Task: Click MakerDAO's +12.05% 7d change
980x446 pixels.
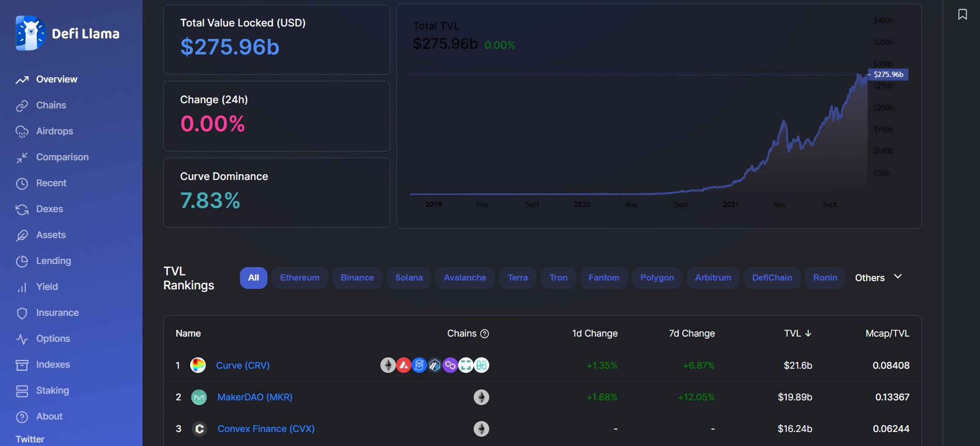Action: (696, 397)
